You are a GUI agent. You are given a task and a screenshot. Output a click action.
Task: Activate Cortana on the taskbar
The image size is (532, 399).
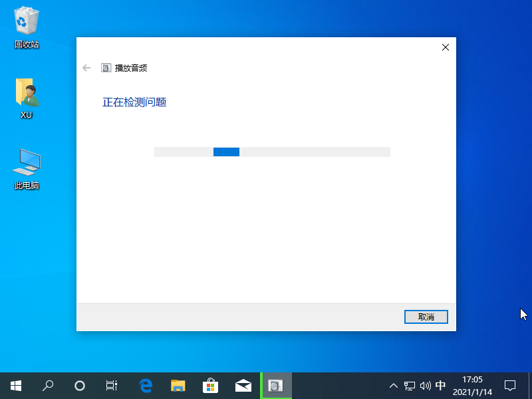pos(80,386)
